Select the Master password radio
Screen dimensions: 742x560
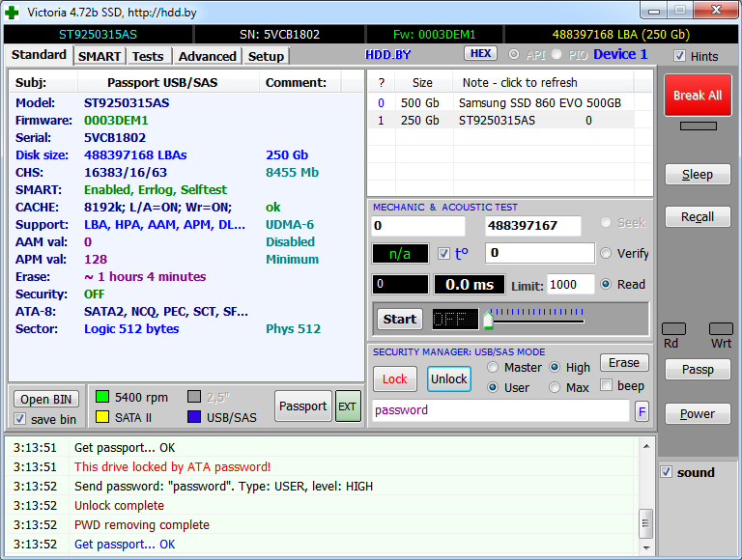(x=493, y=367)
